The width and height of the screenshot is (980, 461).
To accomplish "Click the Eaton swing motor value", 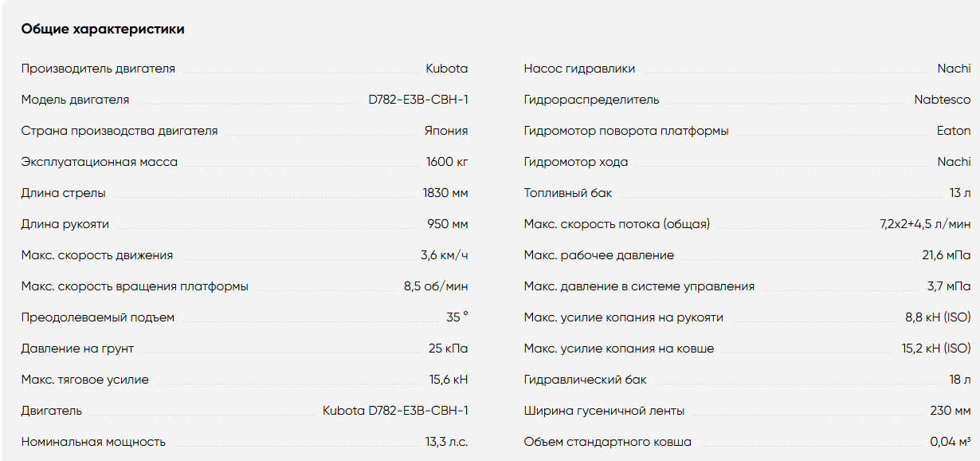I will [954, 131].
